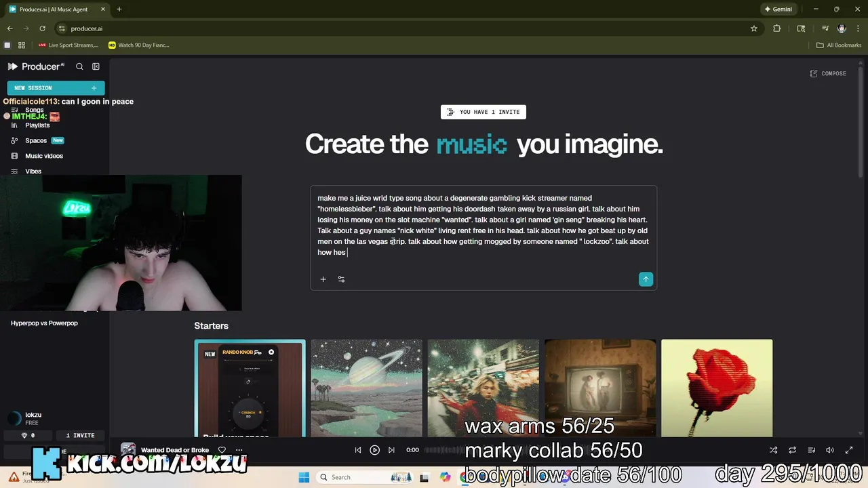
Task: Open search in Producer sidebar
Action: [79, 66]
